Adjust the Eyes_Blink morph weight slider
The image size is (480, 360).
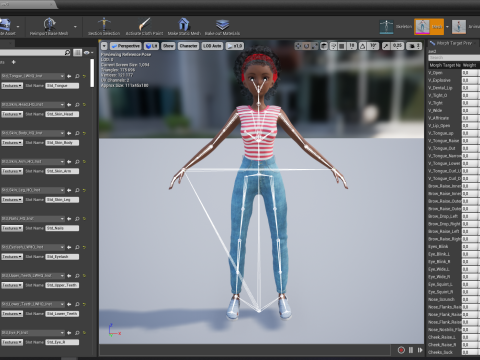(471, 247)
